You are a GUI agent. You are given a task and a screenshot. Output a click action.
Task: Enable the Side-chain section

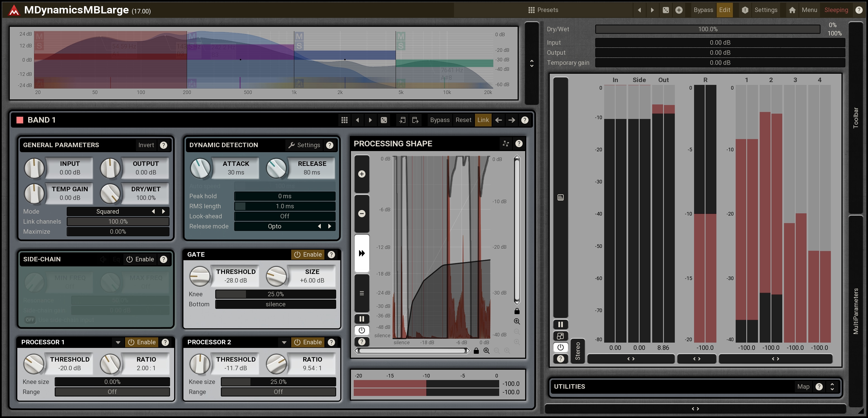[x=140, y=259]
